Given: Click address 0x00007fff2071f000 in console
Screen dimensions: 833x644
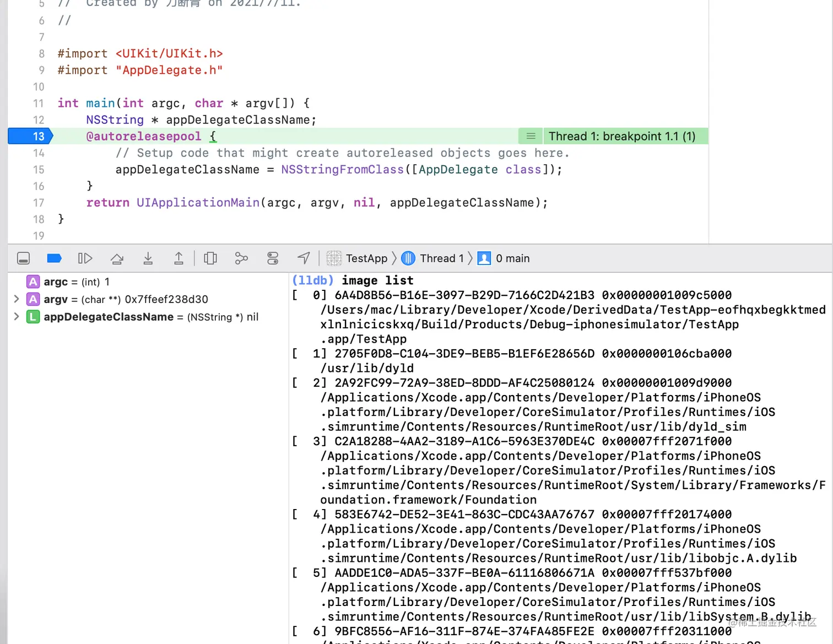Looking at the screenshot, I should (x=667, y=441).
